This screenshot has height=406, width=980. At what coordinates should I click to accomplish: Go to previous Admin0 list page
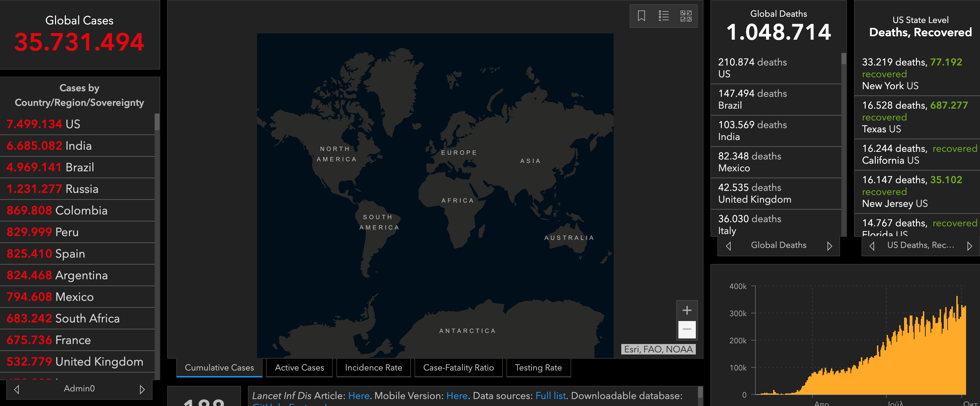pos(17,389)
